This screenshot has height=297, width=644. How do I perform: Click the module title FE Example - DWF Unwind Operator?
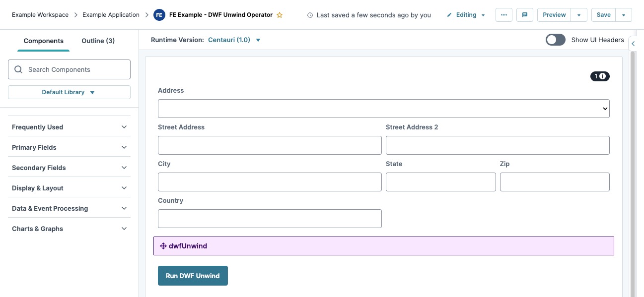click(x=221, y=15)
